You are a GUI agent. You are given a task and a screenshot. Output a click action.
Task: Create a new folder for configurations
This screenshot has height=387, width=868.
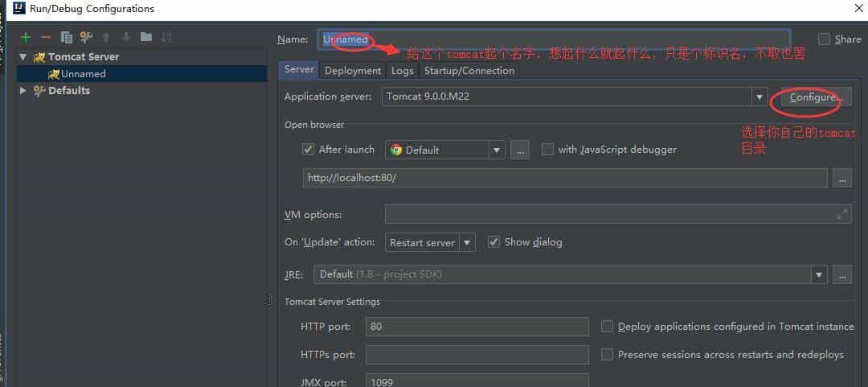click(x=146, y=37)
